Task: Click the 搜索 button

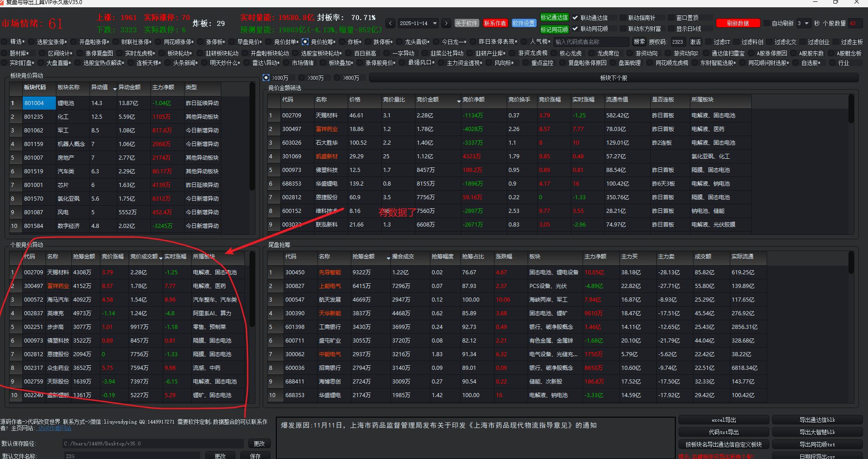Action: (639, 42)
